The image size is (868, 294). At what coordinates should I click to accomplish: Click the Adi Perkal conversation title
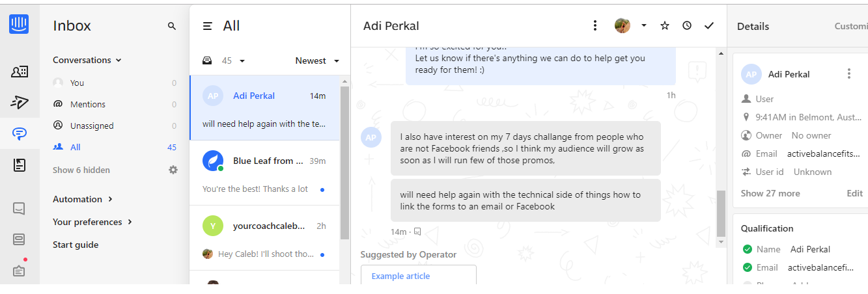pyautogui.click(x=391, y=26)
